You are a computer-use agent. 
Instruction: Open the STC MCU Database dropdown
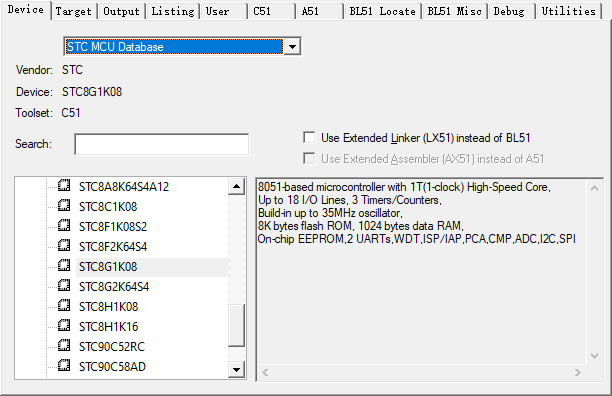pyautogui.click(x=292, y=47)
